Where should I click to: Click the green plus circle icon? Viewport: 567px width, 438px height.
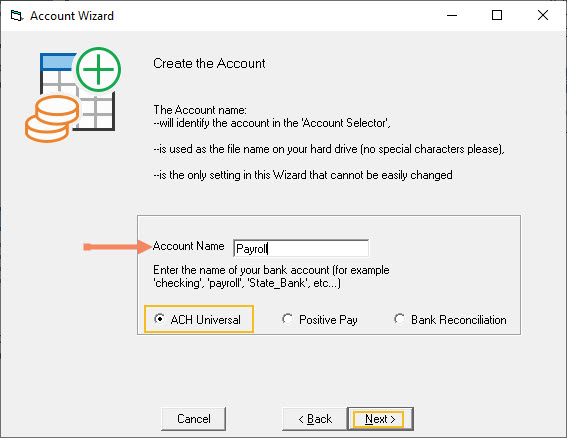[98, 69]
